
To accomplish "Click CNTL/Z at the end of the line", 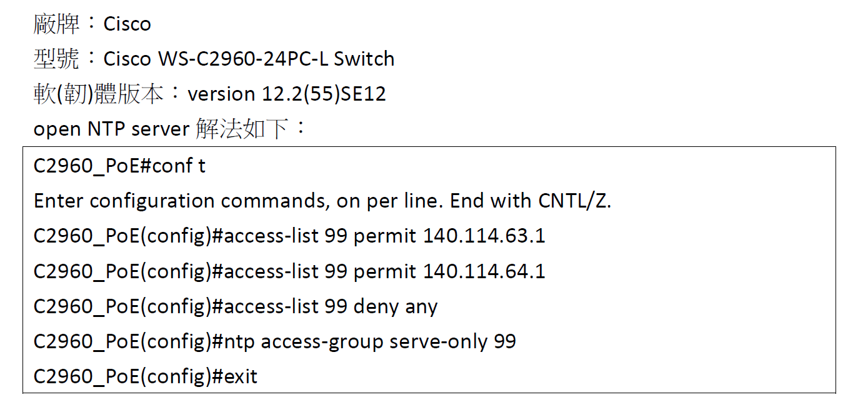I will click(574, 201).
